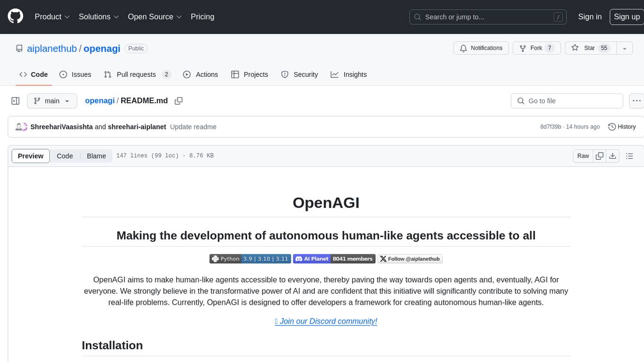
Task: Select the Code view
Action: (65, 156)
